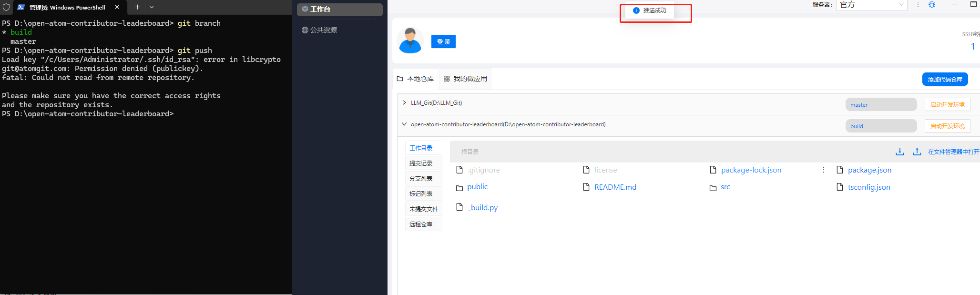Screen dimensions: 980x295
Task: Switch to the 我的微应用 tab
Action: [465, 79]
